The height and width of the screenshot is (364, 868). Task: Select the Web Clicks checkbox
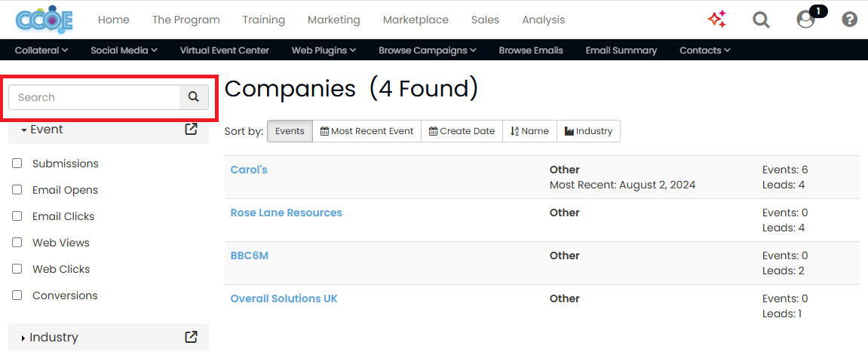tap(17, 269)
